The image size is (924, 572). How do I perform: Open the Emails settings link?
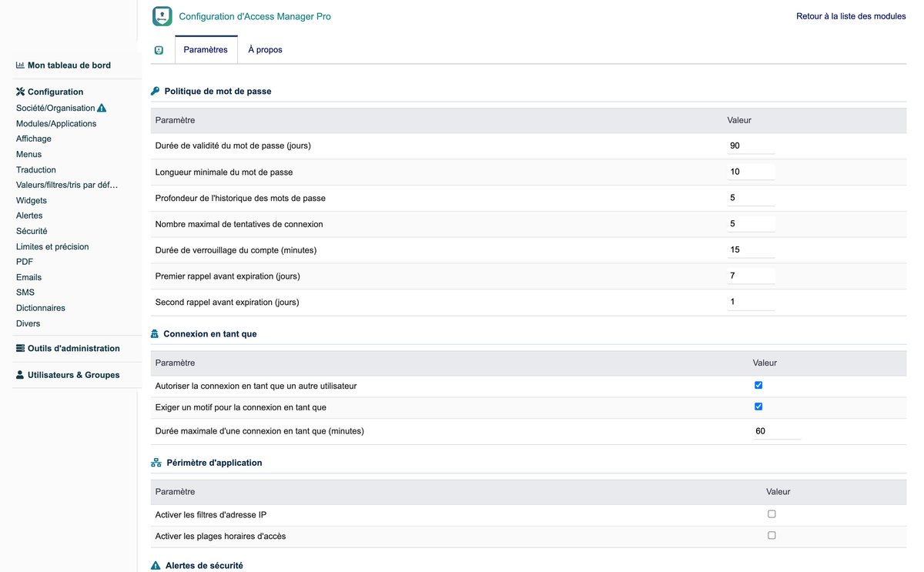click(28, 277)
